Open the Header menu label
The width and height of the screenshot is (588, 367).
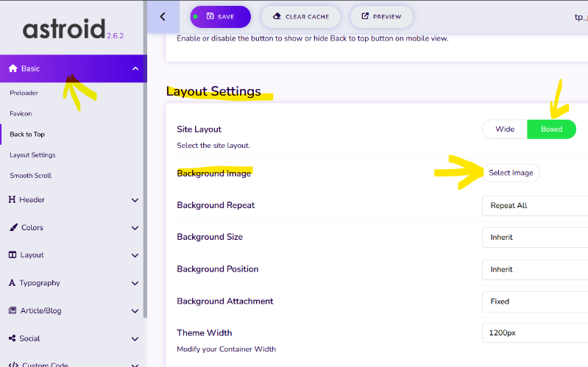tap(32, 200)
